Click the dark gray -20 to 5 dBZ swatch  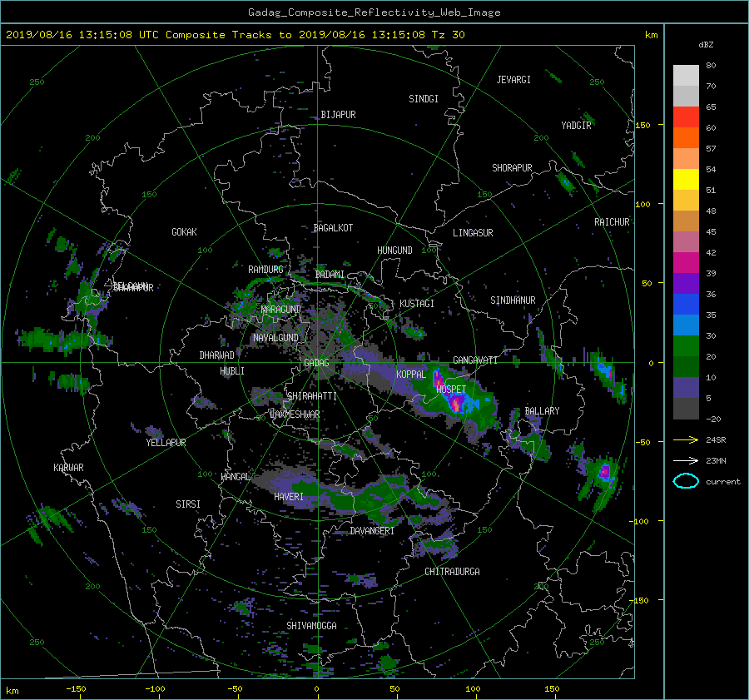[686, 409]
